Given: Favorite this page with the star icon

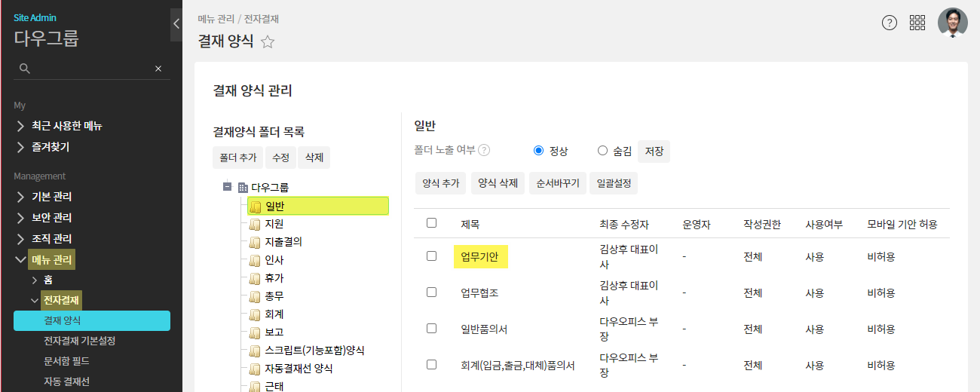Looking at the screenshot, I should [x=268, y=42].
